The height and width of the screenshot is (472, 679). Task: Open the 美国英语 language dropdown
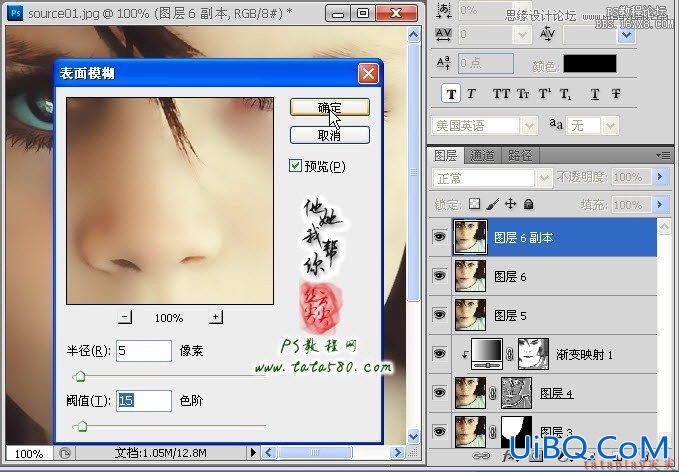[x=529, y=126]
